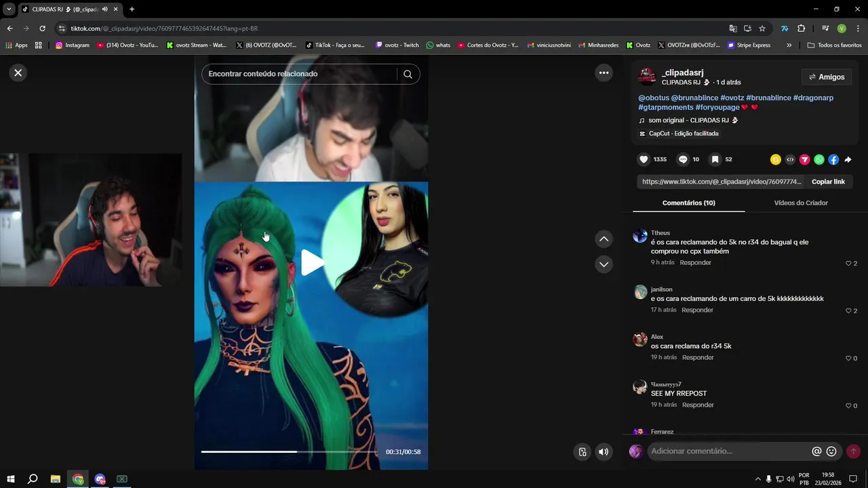Like Alex comment heart
868x488 pixels.
point(848,358)
